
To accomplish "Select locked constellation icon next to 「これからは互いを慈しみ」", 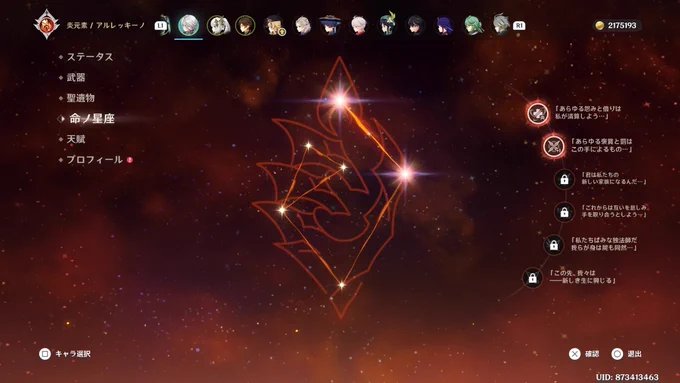I will [564, 212].
